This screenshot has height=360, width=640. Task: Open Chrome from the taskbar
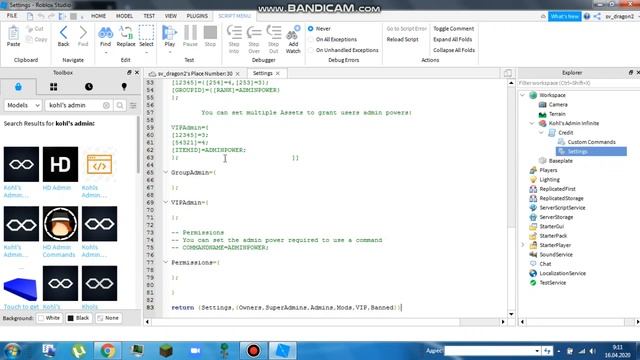(108, 351)
